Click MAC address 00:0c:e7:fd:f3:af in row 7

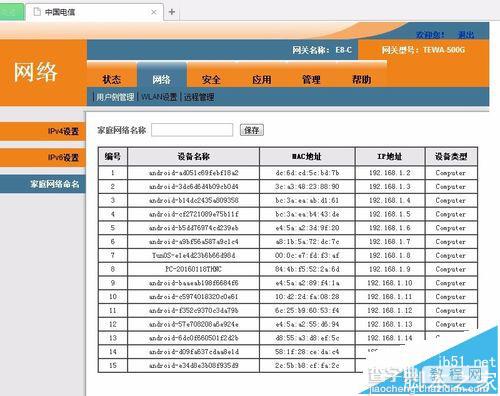pos(307,255)
